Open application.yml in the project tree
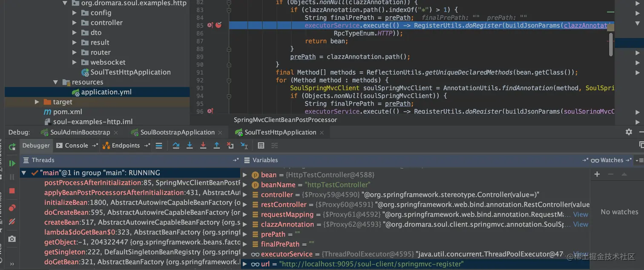This screenshot has height=270, width=644. pos(106,92)
